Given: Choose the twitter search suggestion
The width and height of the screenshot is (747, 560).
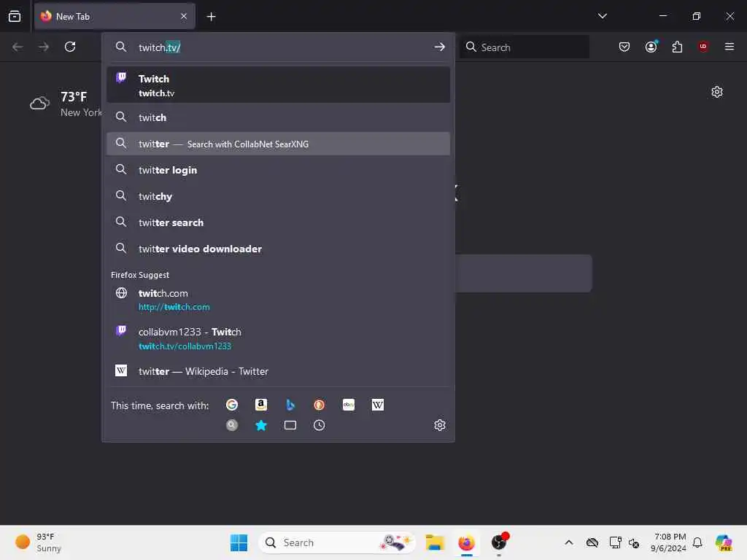Looking at the screenshot, I should (278, 222).
